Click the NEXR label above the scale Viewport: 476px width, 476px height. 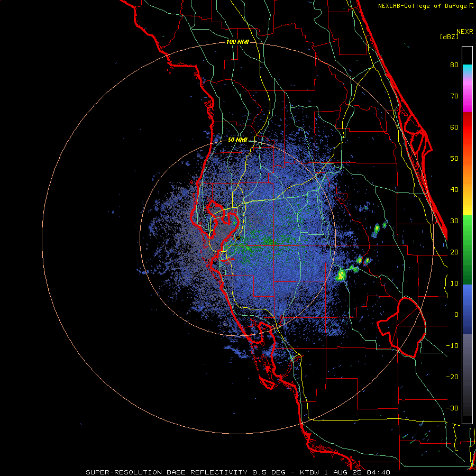[x=464, y=32]
